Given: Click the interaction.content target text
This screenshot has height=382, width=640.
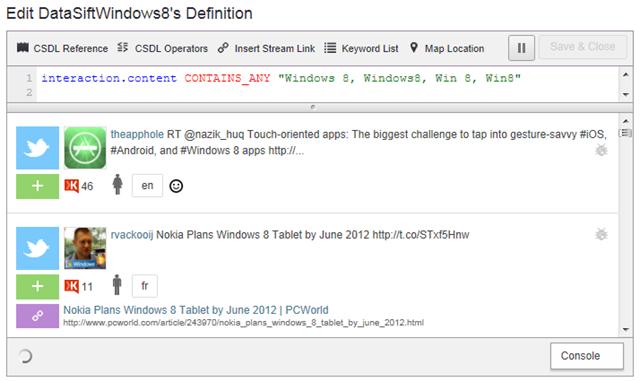Looking at the screenshot, I should [x=109, y=78].
